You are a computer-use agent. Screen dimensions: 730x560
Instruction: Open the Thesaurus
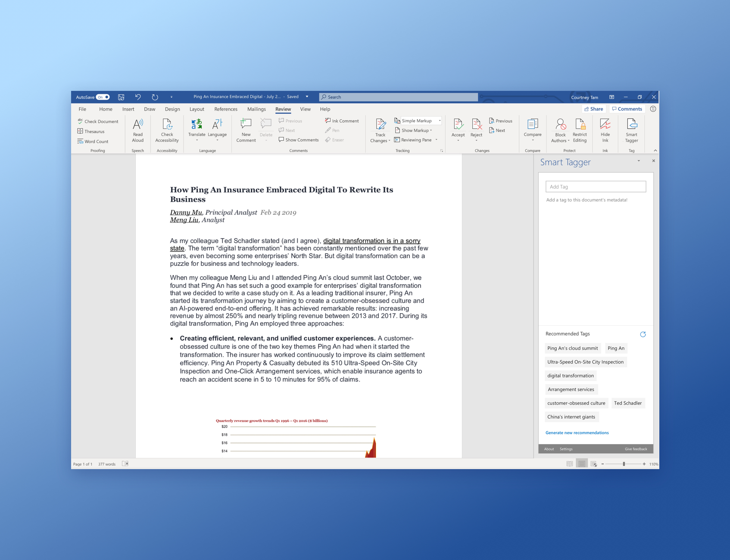pos(91,131)
